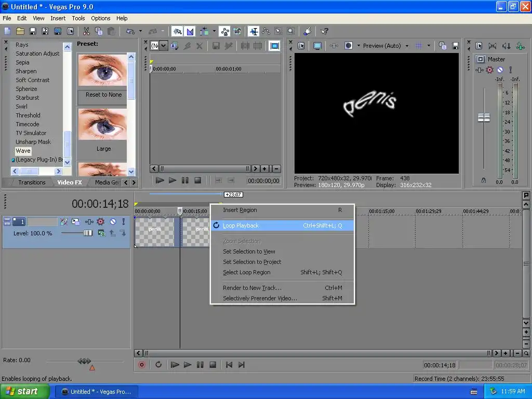Save the project with floppy icon
Viewport: 532px width, 399px height.
pyautogui.click(x=33, y=31)
